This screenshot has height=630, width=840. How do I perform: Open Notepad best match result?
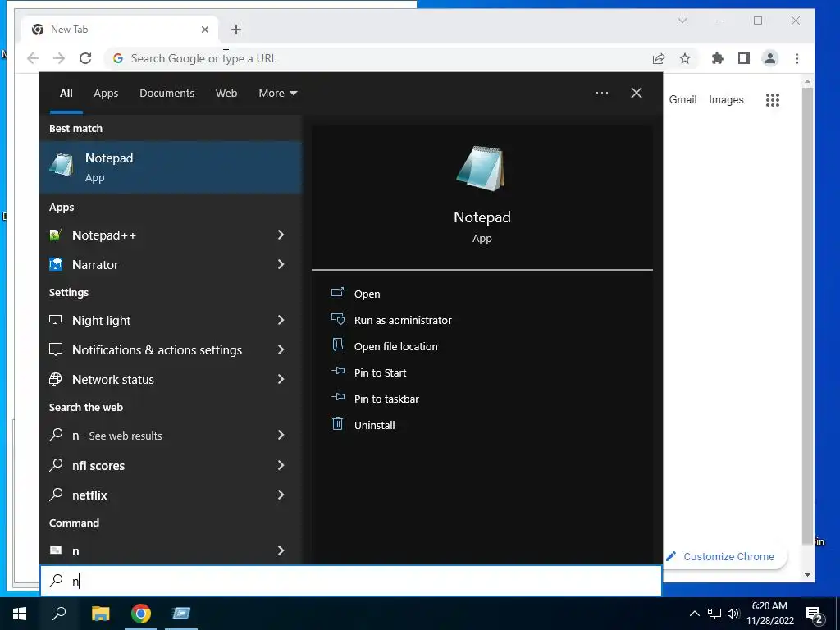click(171, 167)
